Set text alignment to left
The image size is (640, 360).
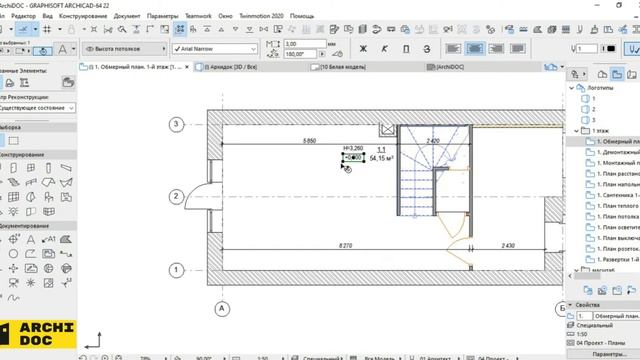453,49
